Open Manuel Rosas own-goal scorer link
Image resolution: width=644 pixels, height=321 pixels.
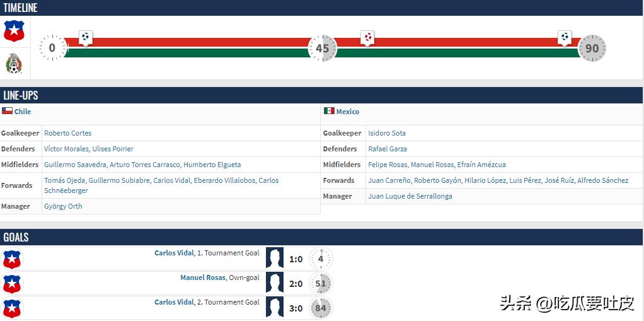coord(203,277)
